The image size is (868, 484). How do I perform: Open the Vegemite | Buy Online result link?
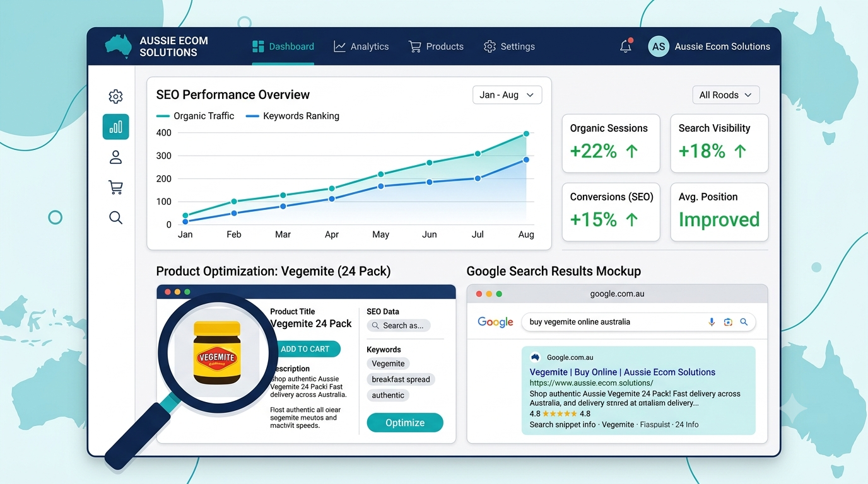click(x=623, y=372)
